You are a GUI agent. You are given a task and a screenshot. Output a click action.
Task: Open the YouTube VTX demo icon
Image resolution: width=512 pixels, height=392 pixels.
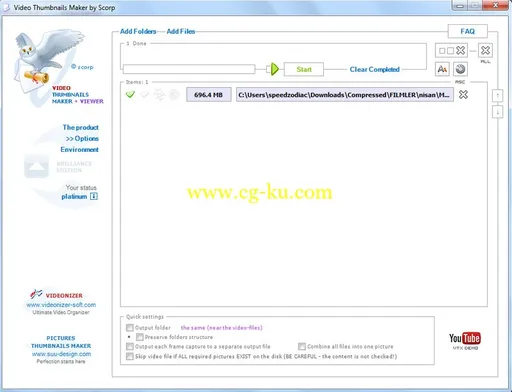click(465, 341)
